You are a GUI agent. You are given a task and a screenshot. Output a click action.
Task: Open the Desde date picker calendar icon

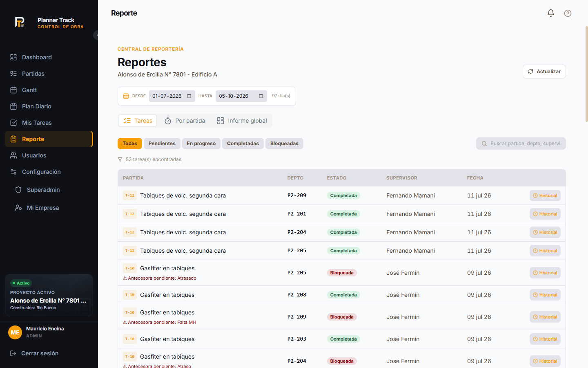189,96
